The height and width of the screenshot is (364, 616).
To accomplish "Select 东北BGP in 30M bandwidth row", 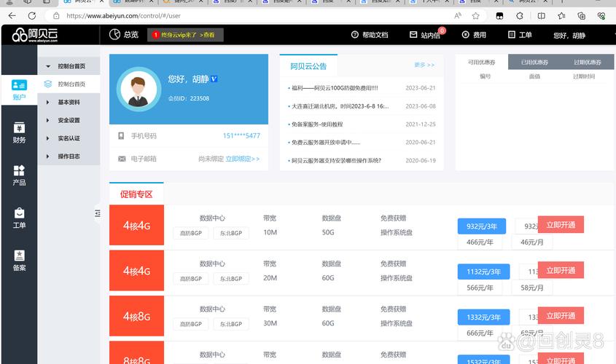I will coord(231,324).
